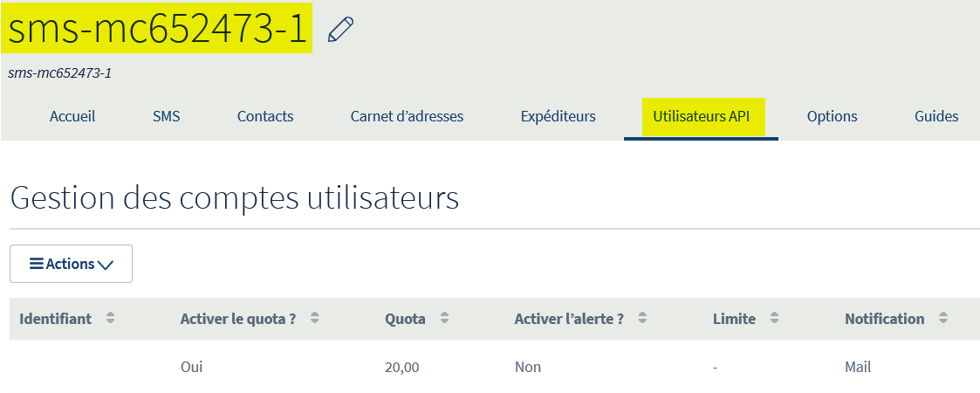Open the Guides tab

coord(936,116)
